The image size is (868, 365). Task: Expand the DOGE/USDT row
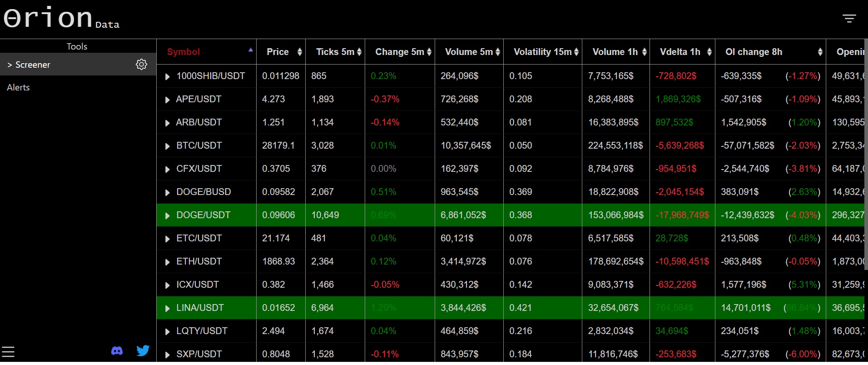tap(167, 215)
